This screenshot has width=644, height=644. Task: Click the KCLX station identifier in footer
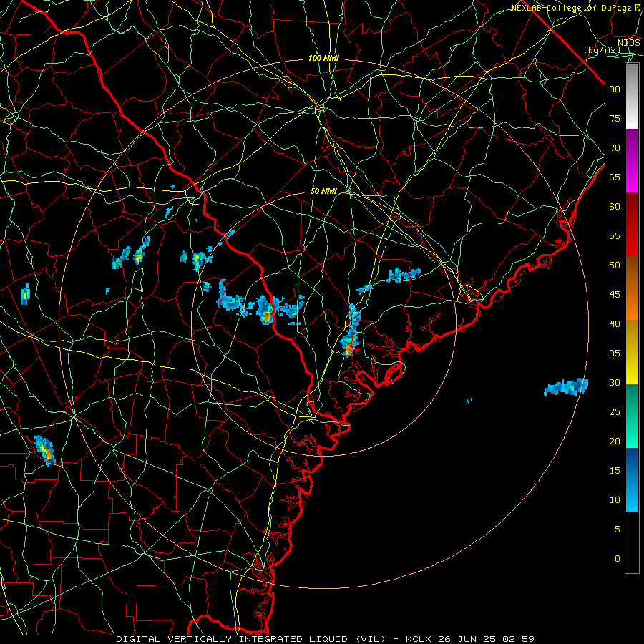419,639
